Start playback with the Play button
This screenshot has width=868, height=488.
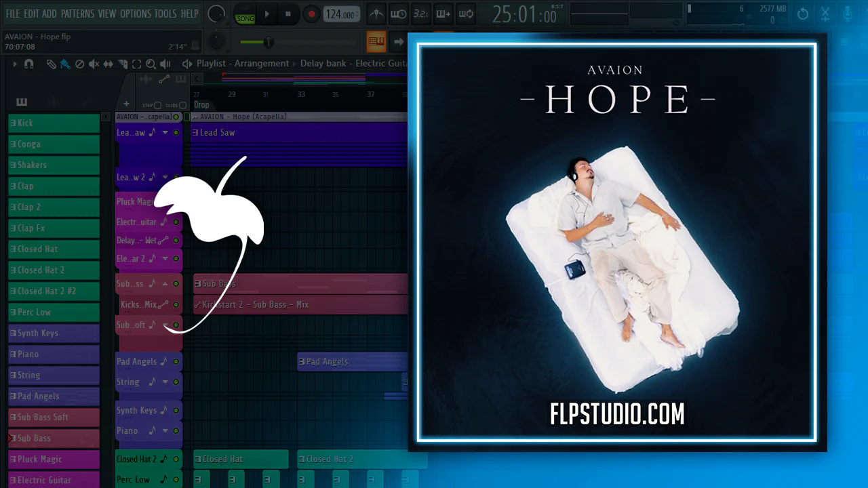(267, 14)
